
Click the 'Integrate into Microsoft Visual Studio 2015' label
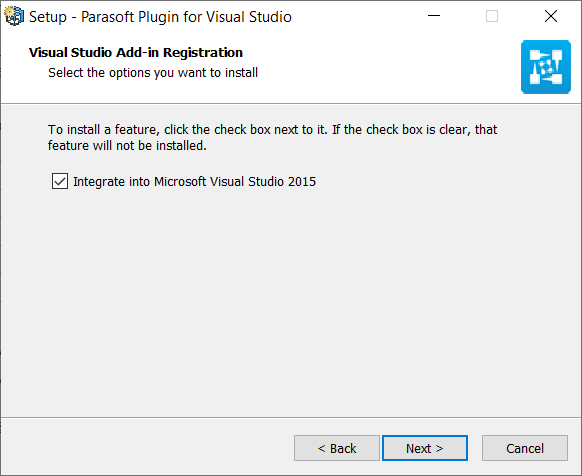[194, 182]
